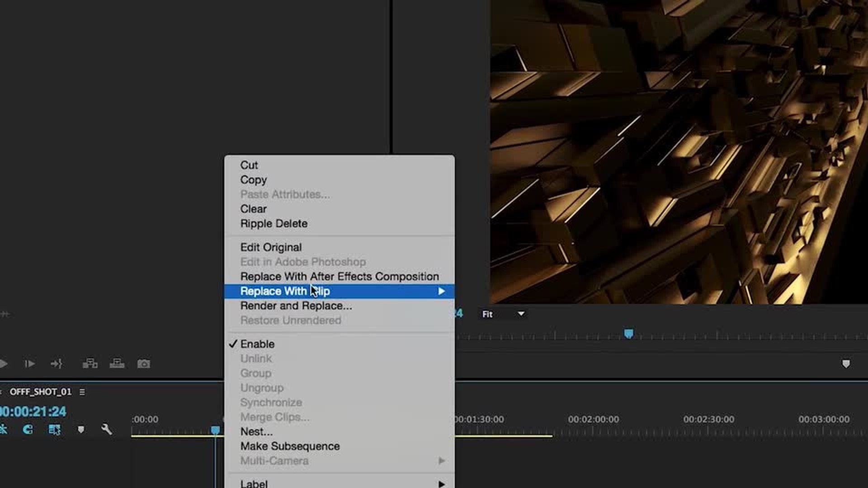Click the Overwrite edit icon

pos(117,364)
